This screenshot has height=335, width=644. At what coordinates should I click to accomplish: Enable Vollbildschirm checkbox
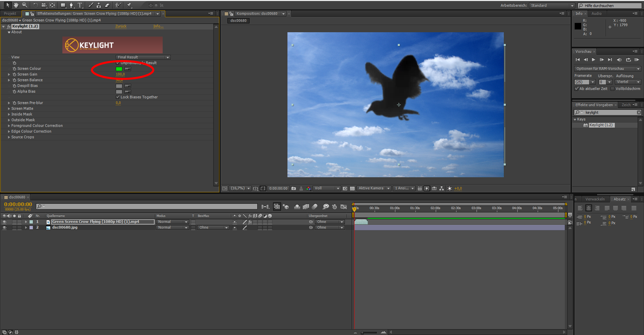click(612, 89)
